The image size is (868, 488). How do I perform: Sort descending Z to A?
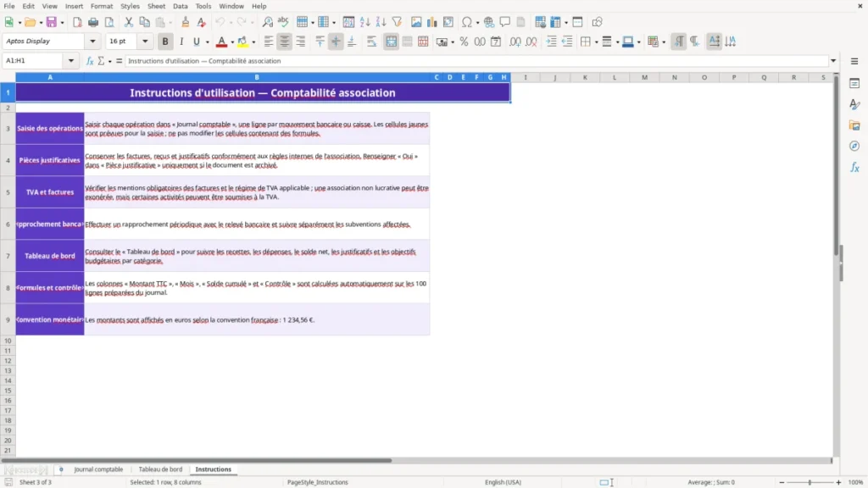point(381,22)
